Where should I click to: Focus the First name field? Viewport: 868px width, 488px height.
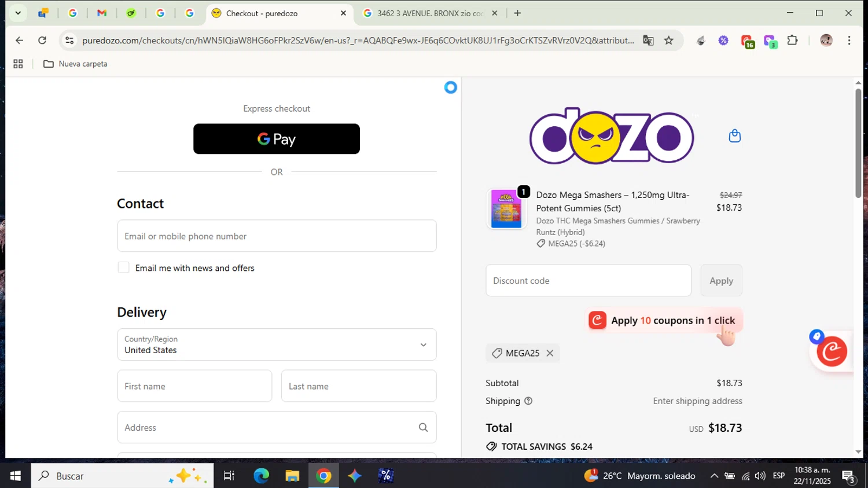pyautogui.click(x=194, y=386)
